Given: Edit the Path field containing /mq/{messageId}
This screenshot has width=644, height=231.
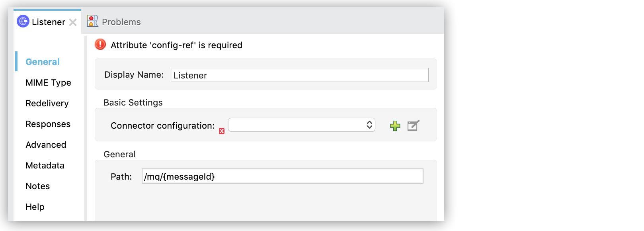Looking at the screenshot, I should (283, 176).
